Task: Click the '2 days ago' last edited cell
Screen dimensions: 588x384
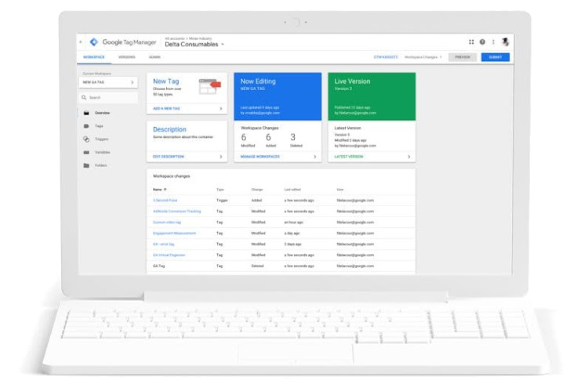Action: (292, 245)
